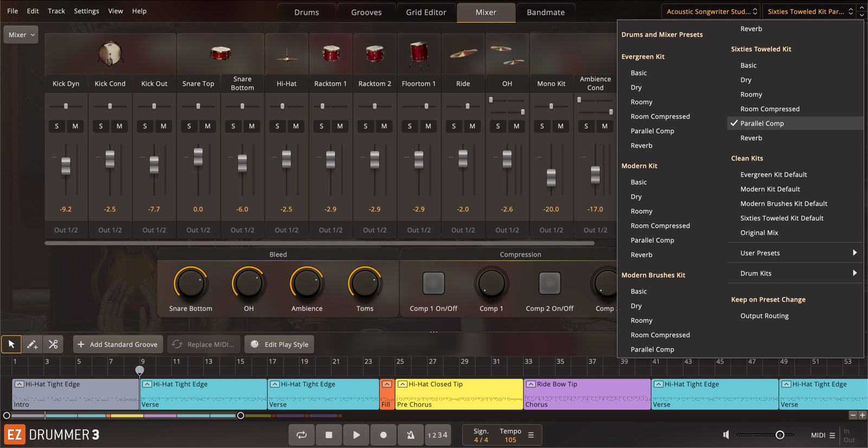Expand the User Presets submenu
Screen dimensions: 868x448
click(x=795, y=253)
